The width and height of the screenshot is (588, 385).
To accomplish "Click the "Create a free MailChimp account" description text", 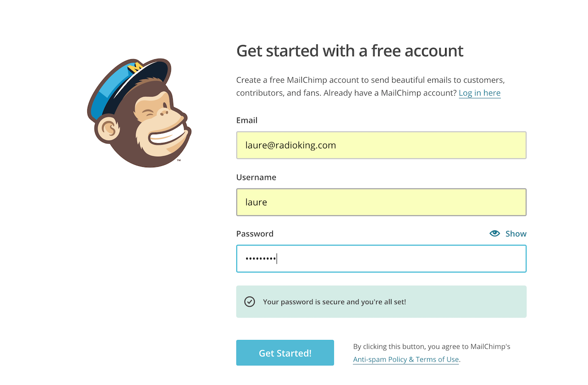I will [370, 80].
